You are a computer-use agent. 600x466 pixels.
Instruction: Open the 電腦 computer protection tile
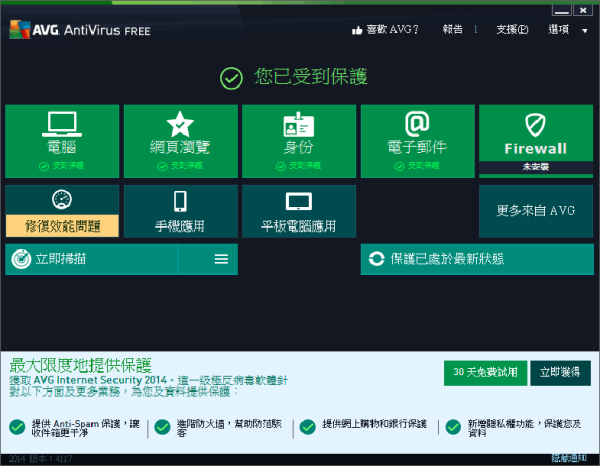pos(62,141)
